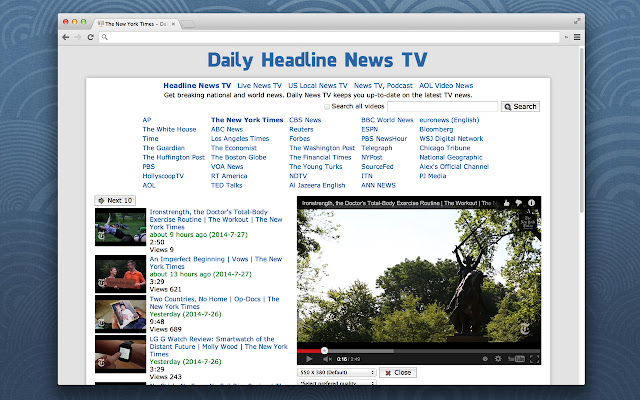Click the Next 10 button
The width and height of the screenshot is (640, 400).
pyautogui.click(x=115, y=200)
